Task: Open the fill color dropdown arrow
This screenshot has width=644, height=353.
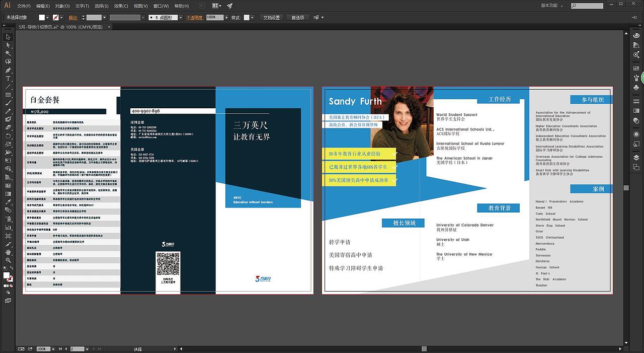Action: click(48, 17)
